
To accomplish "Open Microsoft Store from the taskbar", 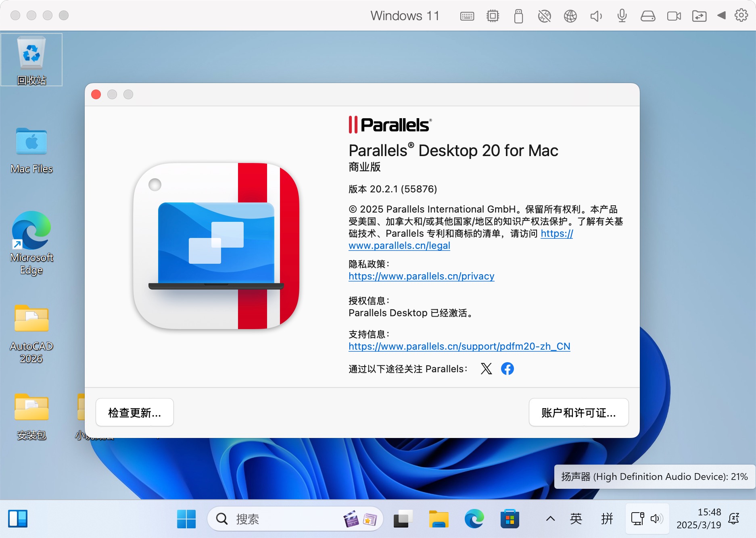I will pos(510,519).
